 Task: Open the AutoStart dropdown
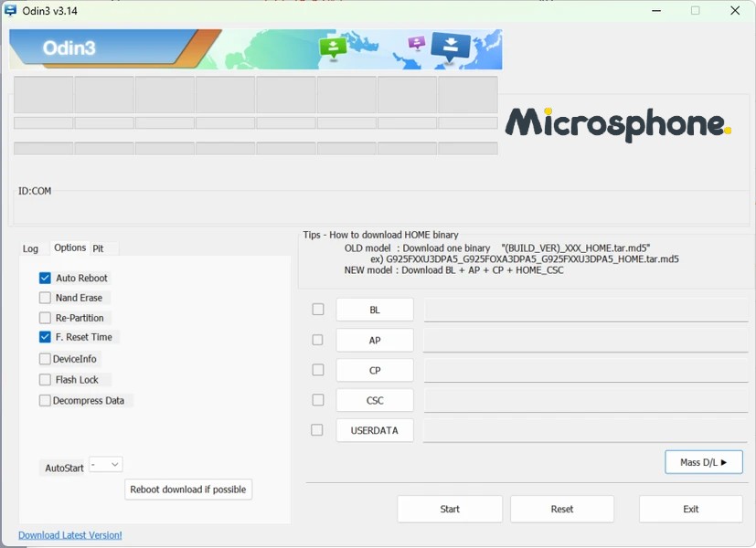click(106, 465)
